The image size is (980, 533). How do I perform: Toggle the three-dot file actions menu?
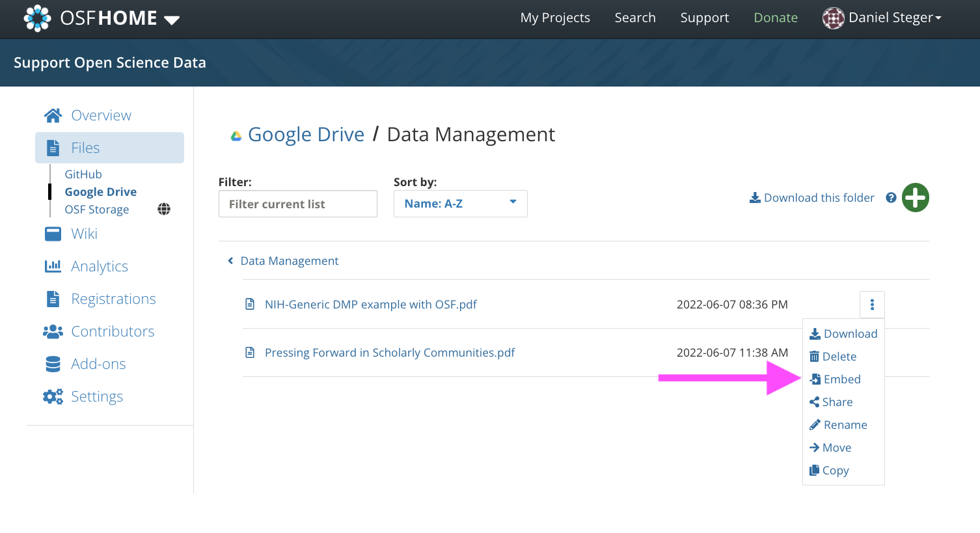coord(872,304)
